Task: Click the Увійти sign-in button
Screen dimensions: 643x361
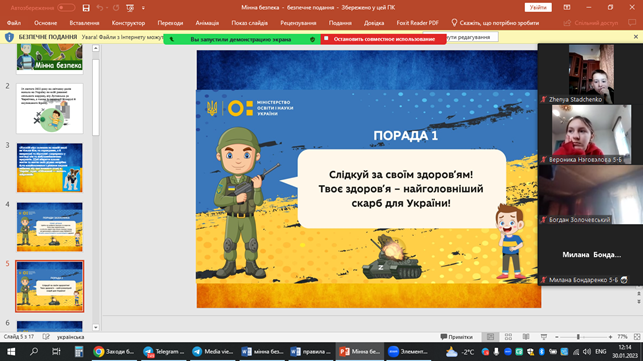Action: pyautogui.click(x=538, y=7)
